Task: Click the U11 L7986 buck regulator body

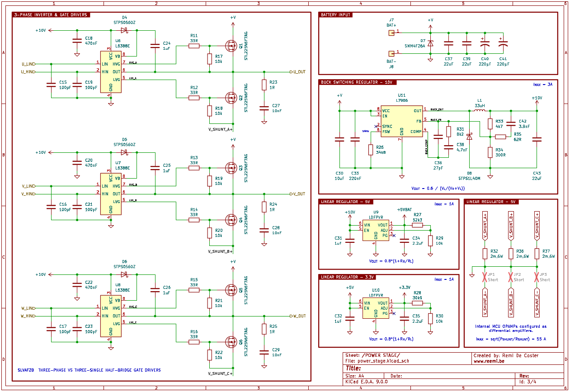Action: click(401, 121)
